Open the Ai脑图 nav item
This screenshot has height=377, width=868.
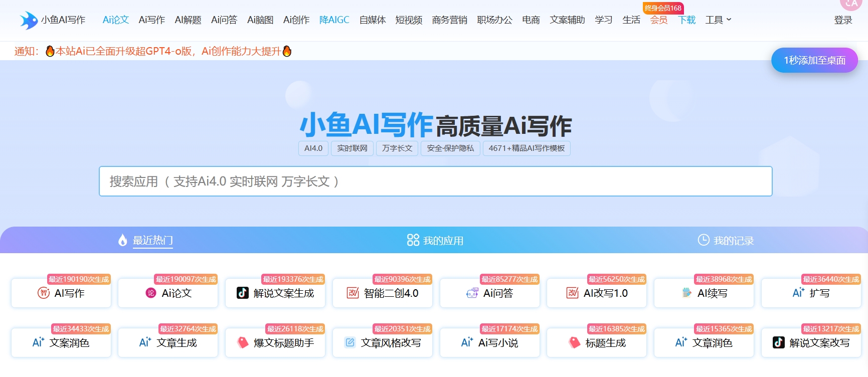pos(260,20)
